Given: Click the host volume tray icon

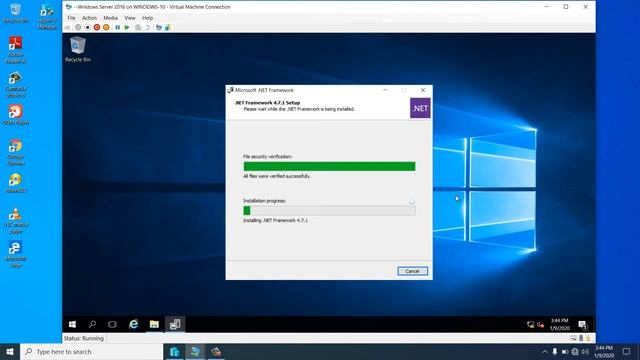Looking at the screenshot, I should 585,351.
